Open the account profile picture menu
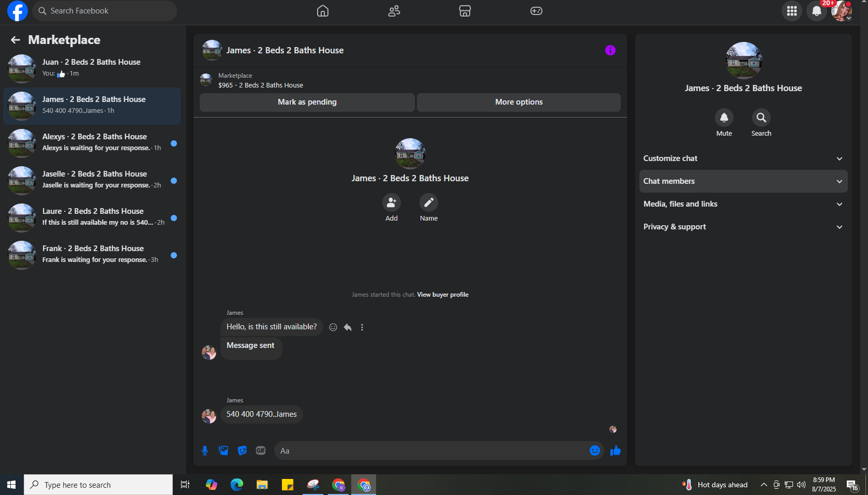The image size is (868, 495). tap(842, 11)
